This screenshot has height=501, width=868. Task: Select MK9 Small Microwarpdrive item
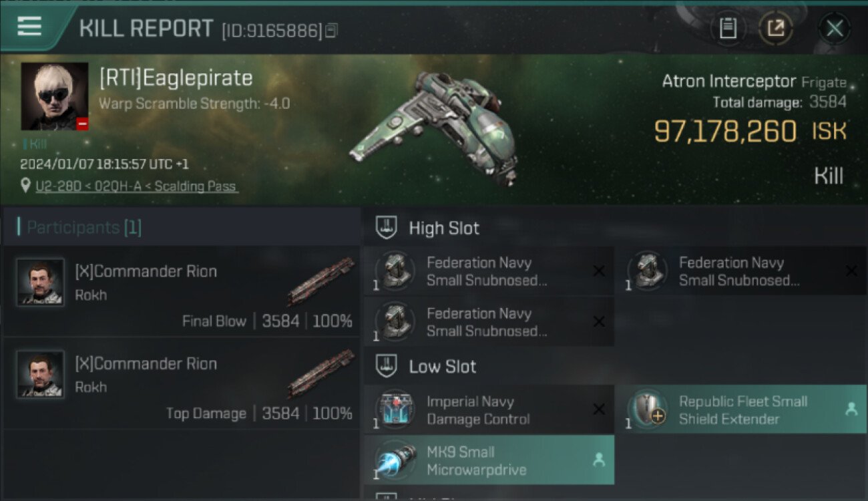tap(489, 460)
